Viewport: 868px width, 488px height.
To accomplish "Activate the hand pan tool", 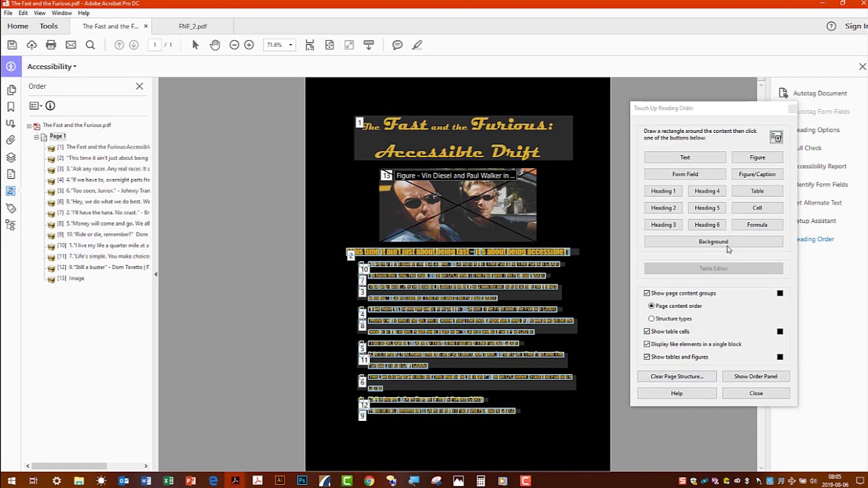I will [215, 45].
